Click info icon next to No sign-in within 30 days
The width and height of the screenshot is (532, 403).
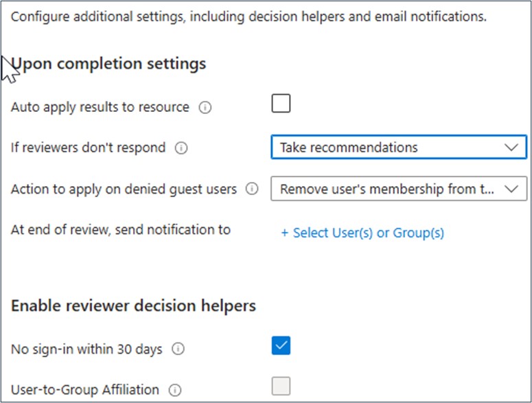(178, 349)
